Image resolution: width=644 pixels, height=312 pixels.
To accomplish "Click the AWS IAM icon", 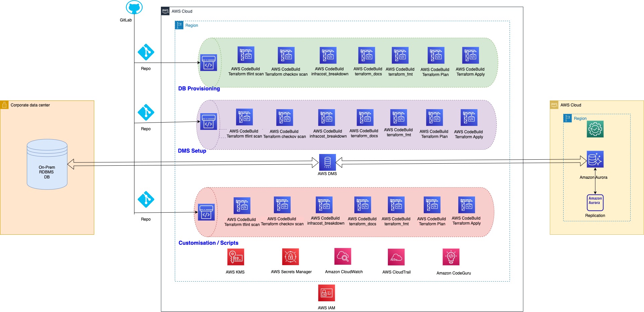I will tap(327, 293).
